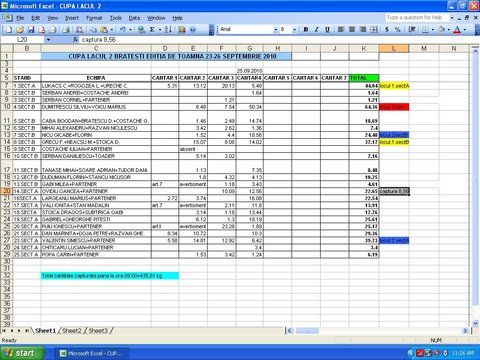Switch to the Sheet2 tab
Screen dimensions: 480x360
[72, 331]
